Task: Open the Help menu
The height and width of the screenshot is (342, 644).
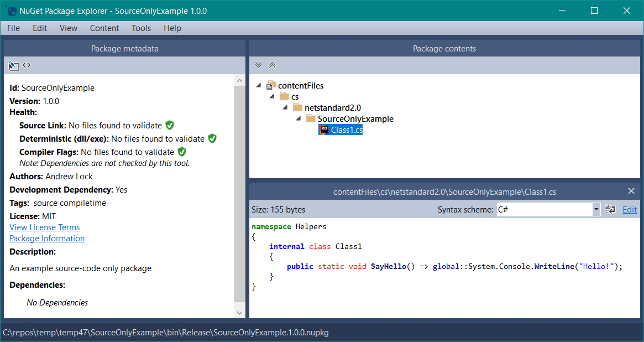Action: pyautogui.click(x=172, y=28)
